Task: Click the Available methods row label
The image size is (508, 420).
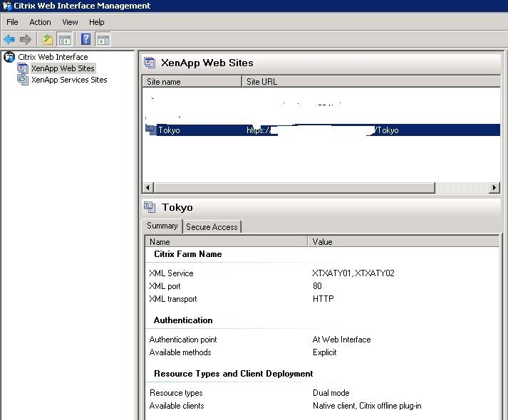Action: 180,352
